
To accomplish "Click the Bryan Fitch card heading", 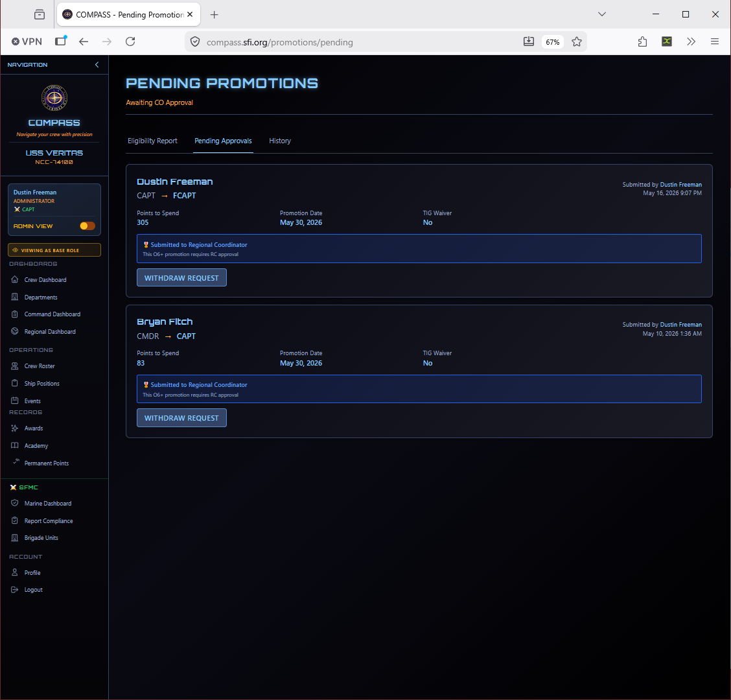I will pyautogui.click(x=165, y=321).
